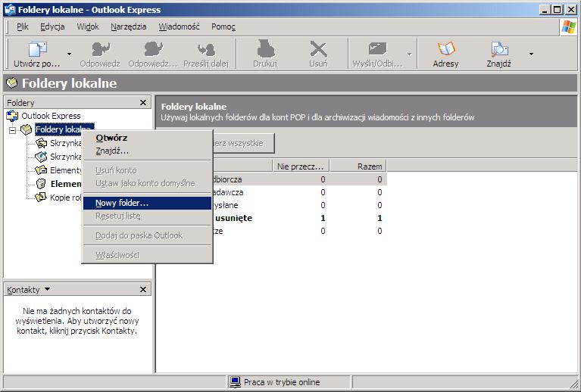Image resolution: width=581 pixels, height=392 pixels.
Task: Maximize the Outlook Express window
Action: [x=557, y=10]
